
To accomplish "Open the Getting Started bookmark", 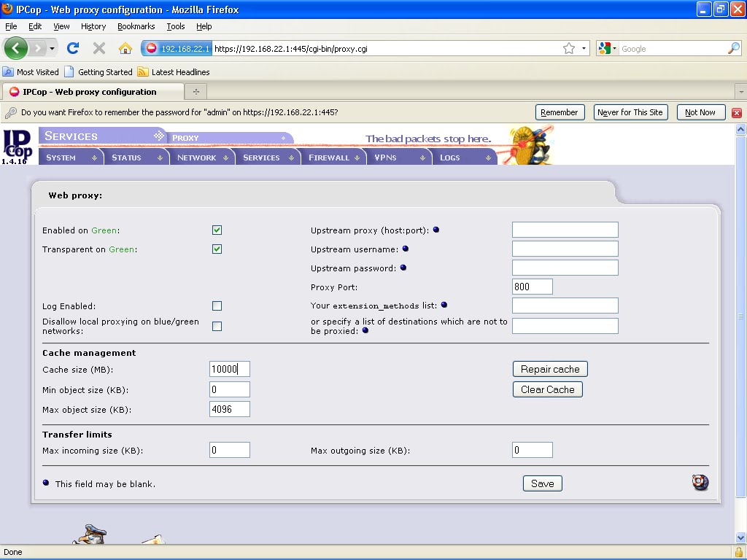I will (98, 72).
